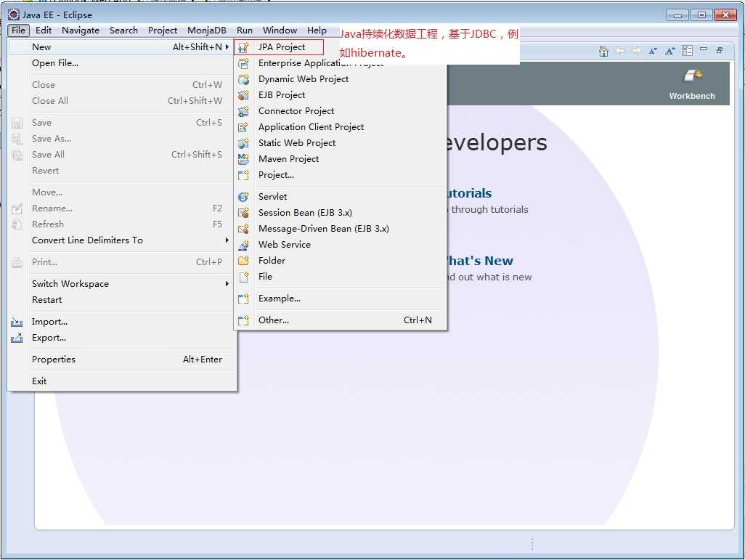
Task: Open the Navigate menu
Action: click(x=81, y=31)
